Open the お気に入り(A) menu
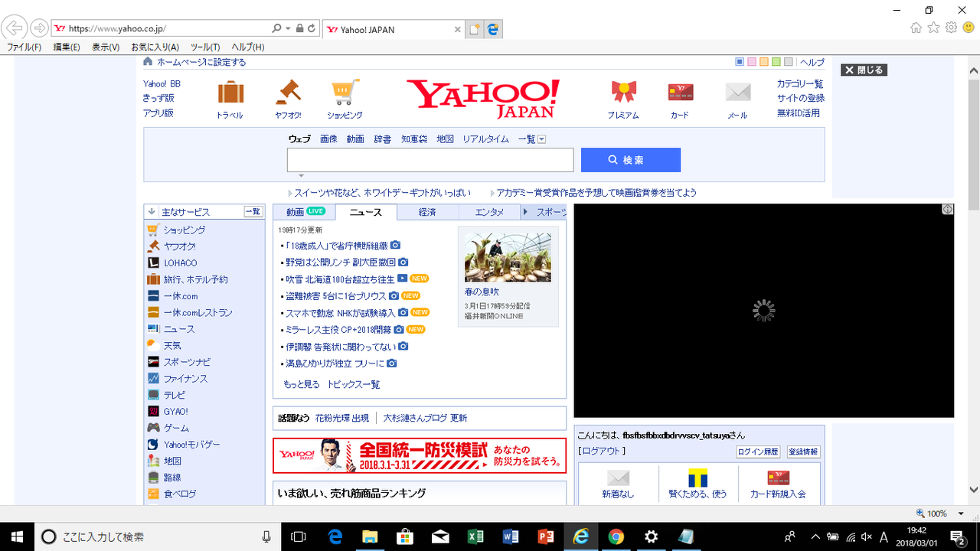The height and width of the screenshot is (551, 980). click(155, 47)
